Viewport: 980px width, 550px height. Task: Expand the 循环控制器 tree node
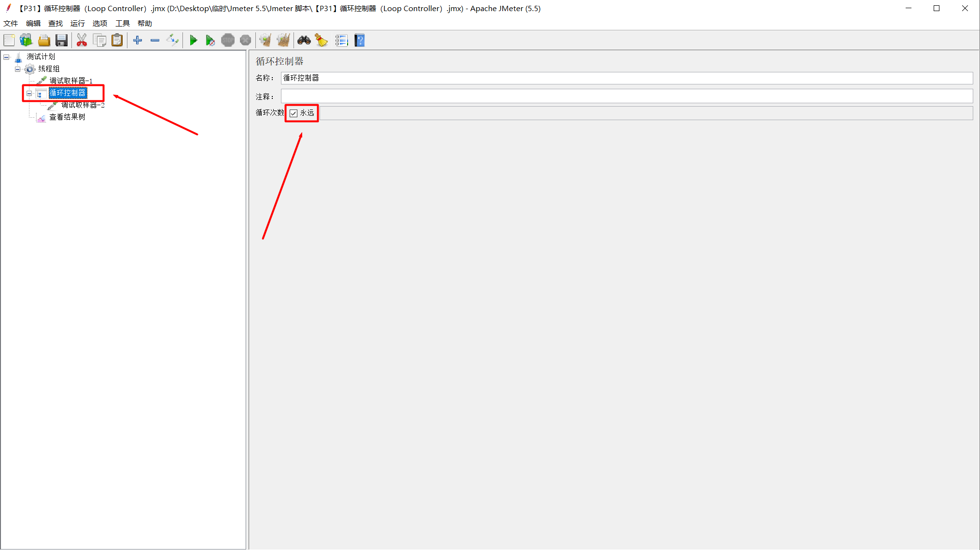click(x=28, y=93)
